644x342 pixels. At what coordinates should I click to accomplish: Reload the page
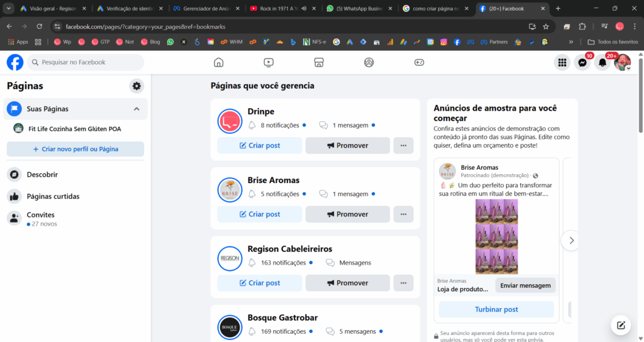coord(40,26)
